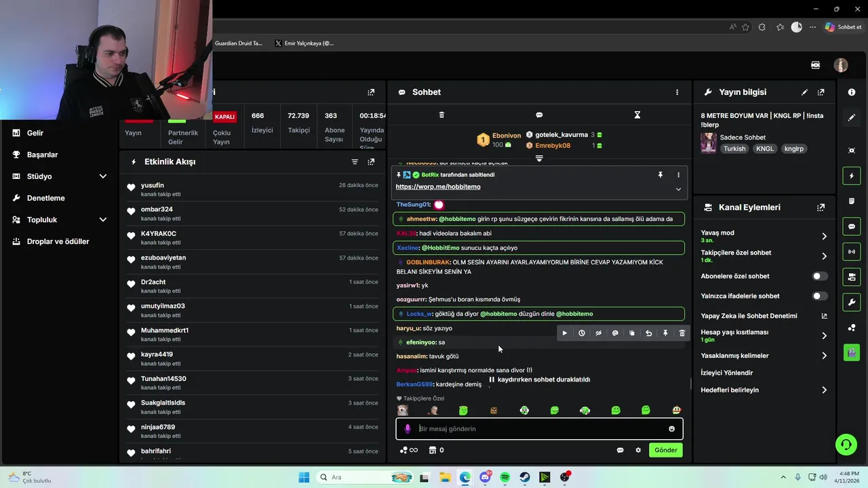Click the crossed-eye hide icon in message actions

(598, 333)
